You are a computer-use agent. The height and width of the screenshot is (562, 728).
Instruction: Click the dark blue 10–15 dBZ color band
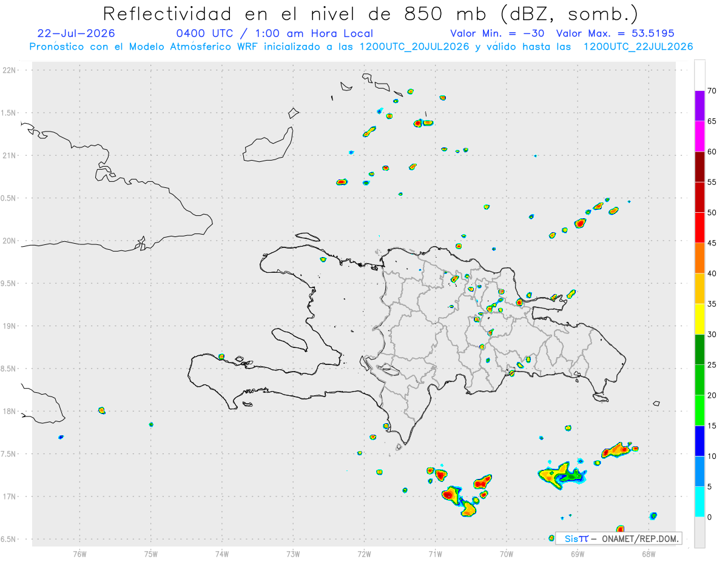pyautogui.click(x=699, y=441)
